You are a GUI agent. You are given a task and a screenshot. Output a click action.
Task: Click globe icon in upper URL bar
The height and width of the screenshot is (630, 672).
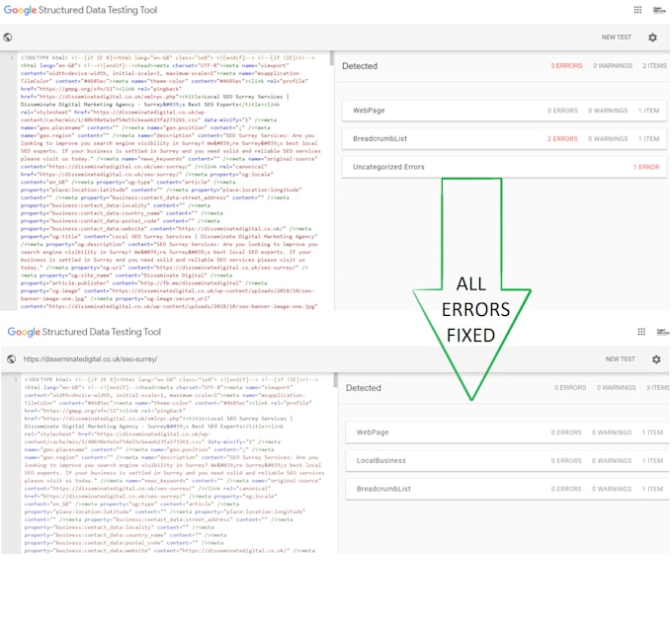point(8,38)
